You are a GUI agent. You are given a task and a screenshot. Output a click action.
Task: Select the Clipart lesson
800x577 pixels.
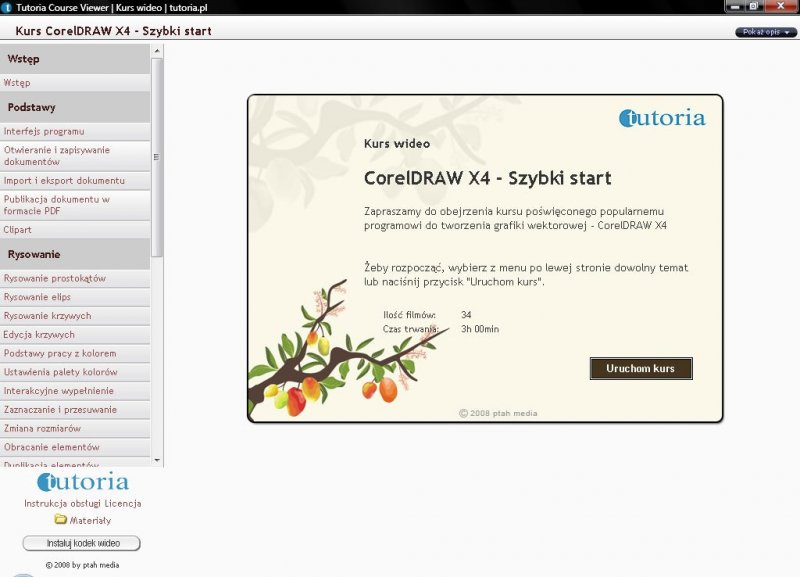tap(18, 229)
